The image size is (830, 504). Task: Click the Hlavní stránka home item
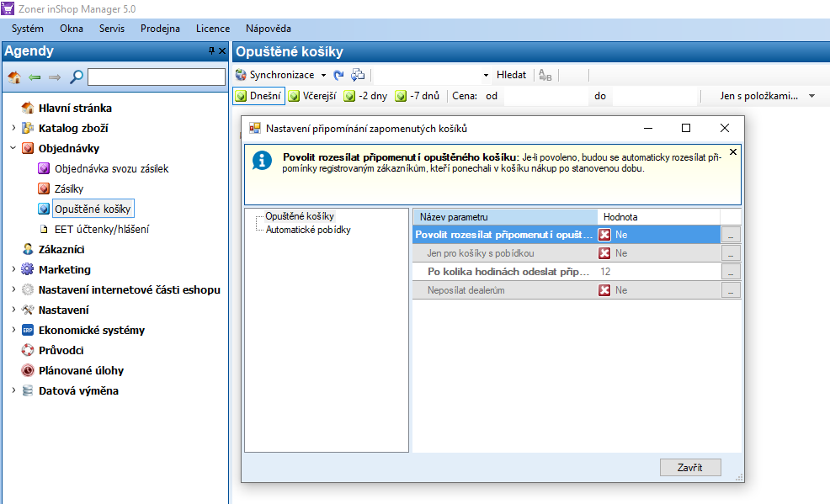point(75,108)
